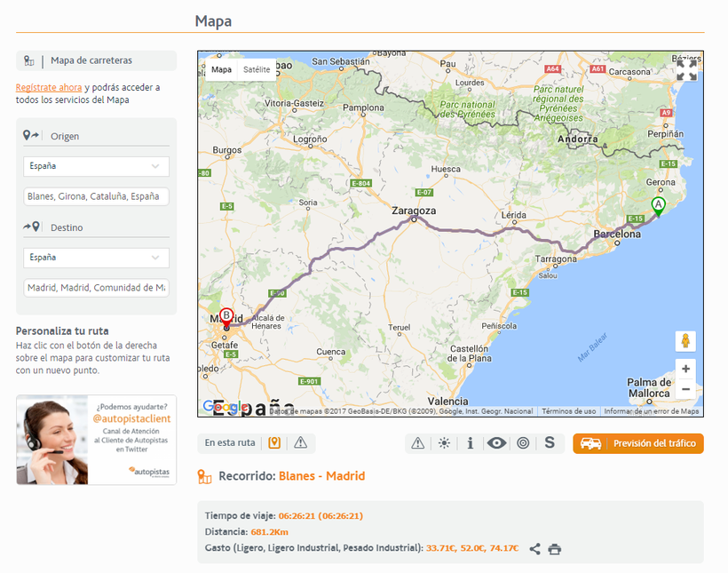728x573 pixels.
Task: Expand the Destino country dropdown
Action: click(x=96, y=258)
